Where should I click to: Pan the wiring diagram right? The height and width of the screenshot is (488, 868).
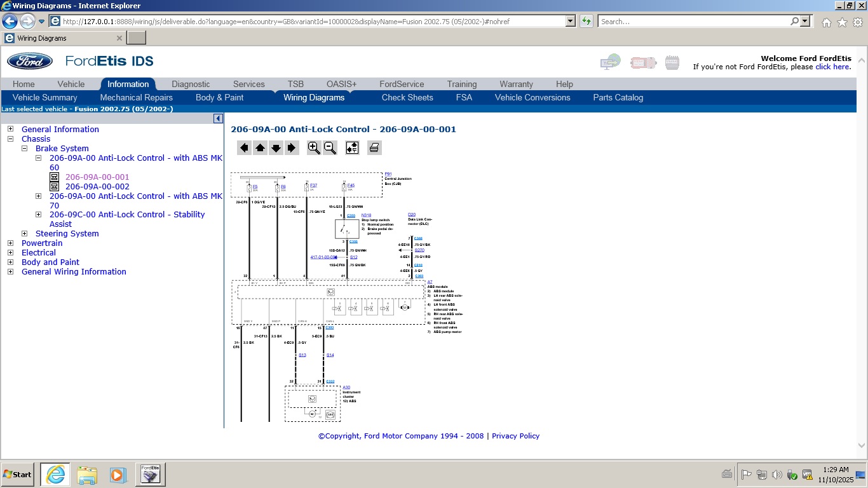coord(292,148)
